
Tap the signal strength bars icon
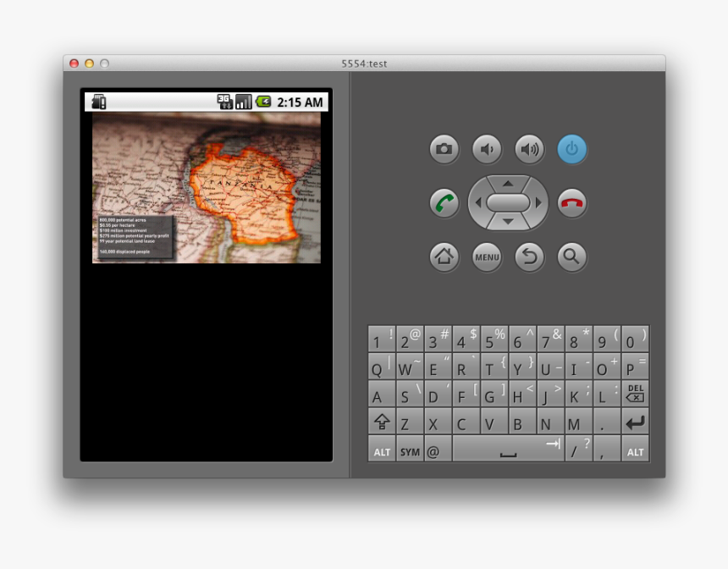(244, 102)
